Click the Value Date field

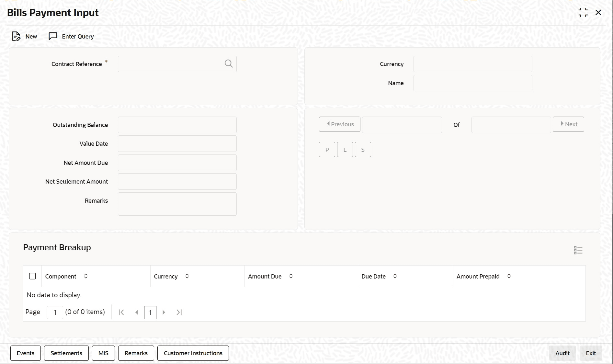point(177,143)
